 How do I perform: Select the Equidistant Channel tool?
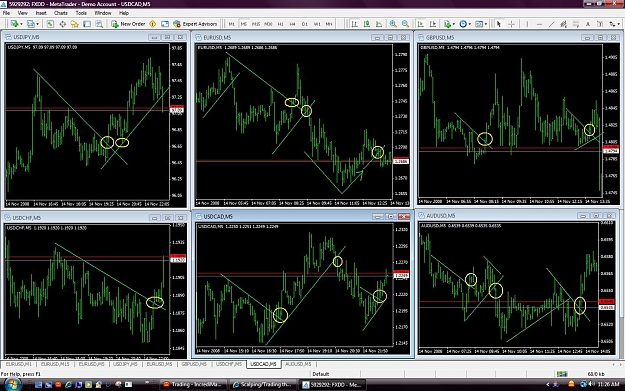point(563,24)
